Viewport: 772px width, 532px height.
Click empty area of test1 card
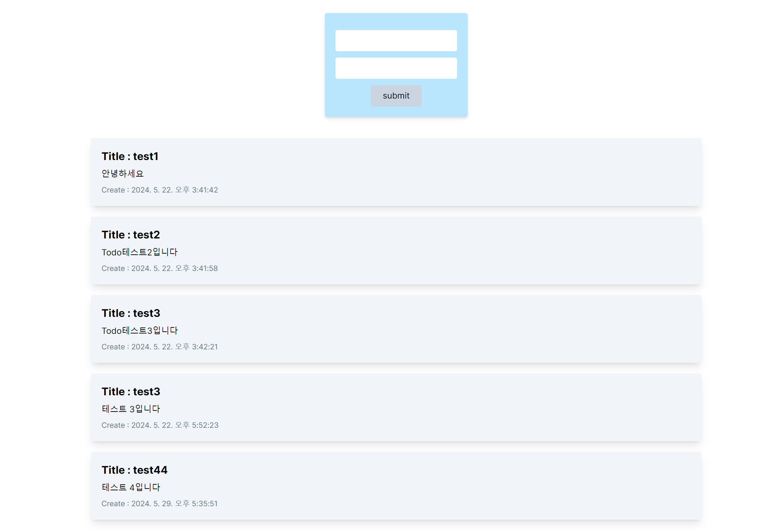click(x=460, y=173)
